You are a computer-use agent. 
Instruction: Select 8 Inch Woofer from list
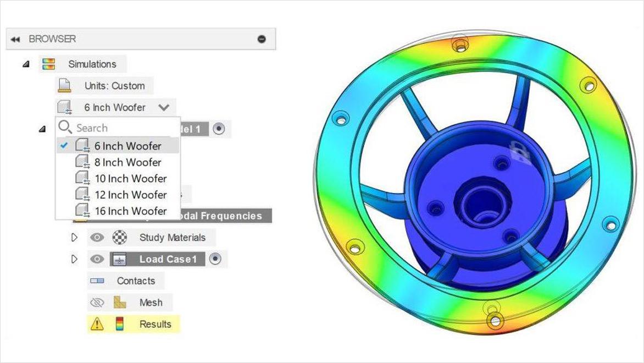pyautogui.click(x=127, y=162)
